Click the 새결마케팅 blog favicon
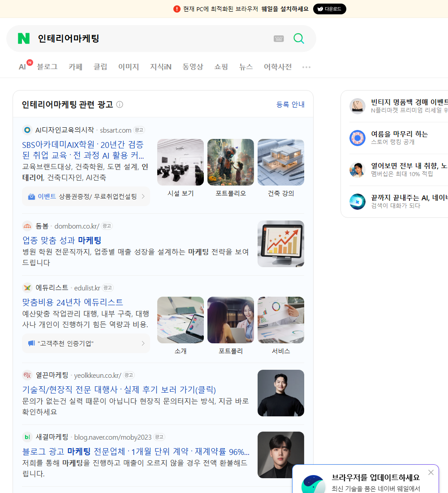Viewport: 448px width, 493px height. click(27, 437)
